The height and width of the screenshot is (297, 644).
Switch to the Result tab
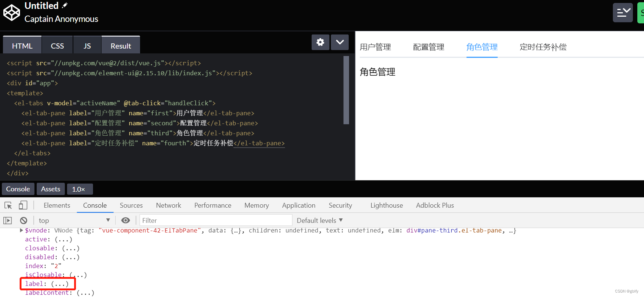[x=121, y=46]
